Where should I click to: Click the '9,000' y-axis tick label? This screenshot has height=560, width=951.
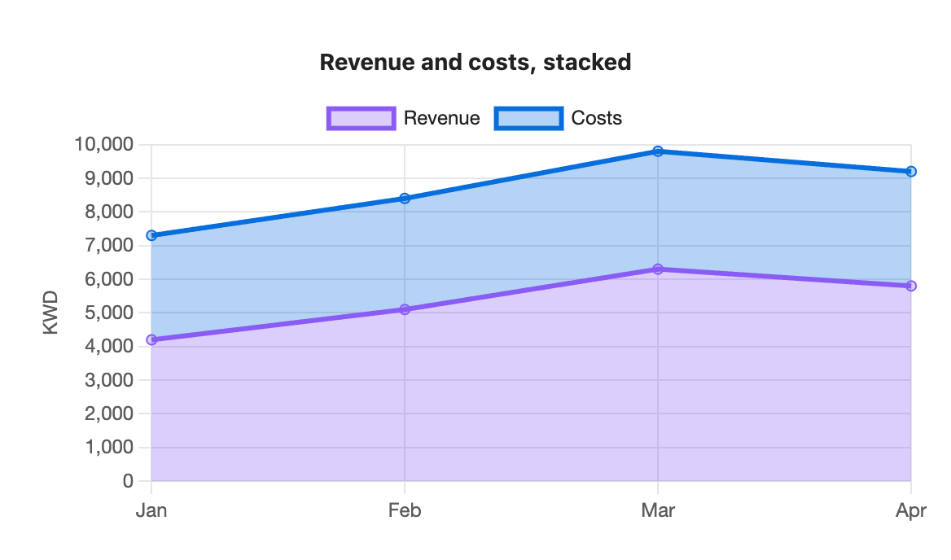tap(108, 178)
